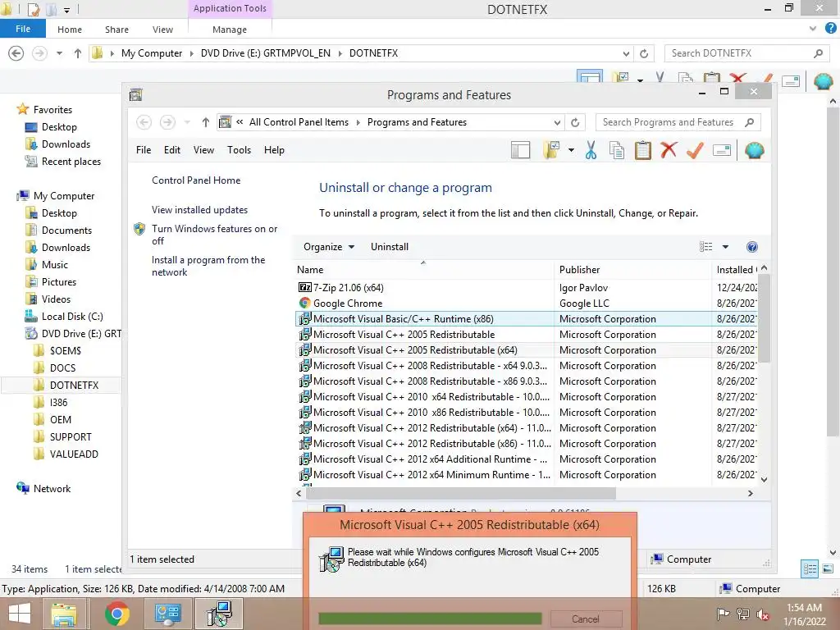The image size is (840, 630).
Task: Collapse the Explorer ribbon with the chevron
Action: click(813, 29)
